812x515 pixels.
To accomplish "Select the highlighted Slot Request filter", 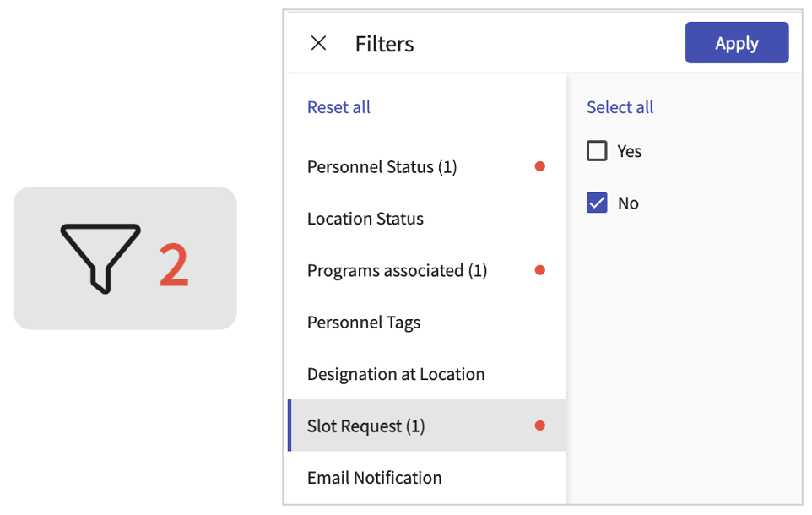I will (365, 426).
